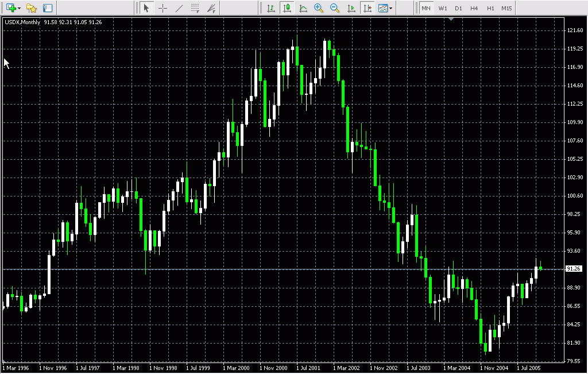This screenshot has height=374, width=588.
Task: Click the 100.60 price axis label
Action: click(575, 195)
